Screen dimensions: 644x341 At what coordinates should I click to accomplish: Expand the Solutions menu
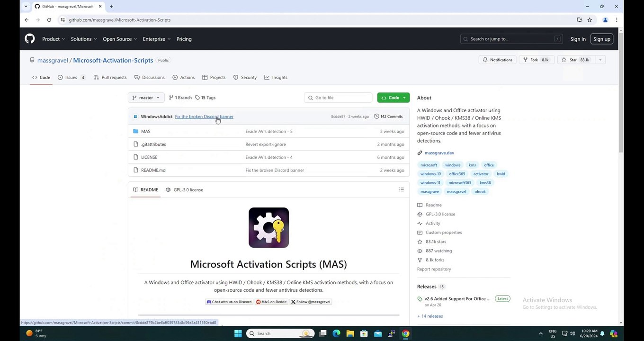click(x=84, y=39)
